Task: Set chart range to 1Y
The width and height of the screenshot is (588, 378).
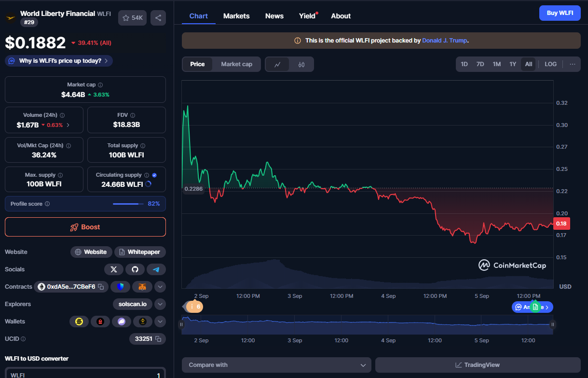Action: click(513, 64)
